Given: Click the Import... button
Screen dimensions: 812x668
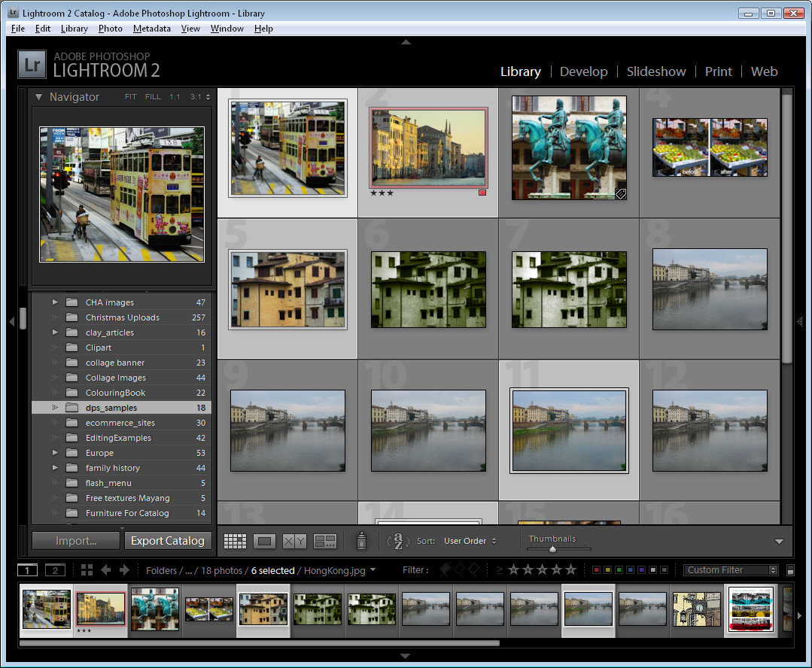Looking at the screenshot, I should pos(76,541).
